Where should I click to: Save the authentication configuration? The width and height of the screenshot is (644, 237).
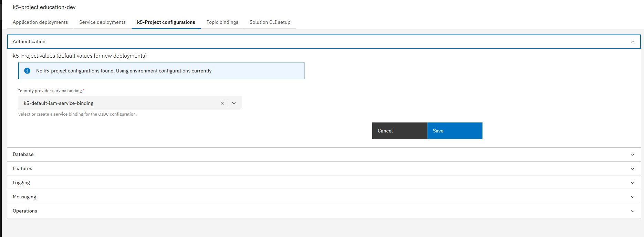455,131
